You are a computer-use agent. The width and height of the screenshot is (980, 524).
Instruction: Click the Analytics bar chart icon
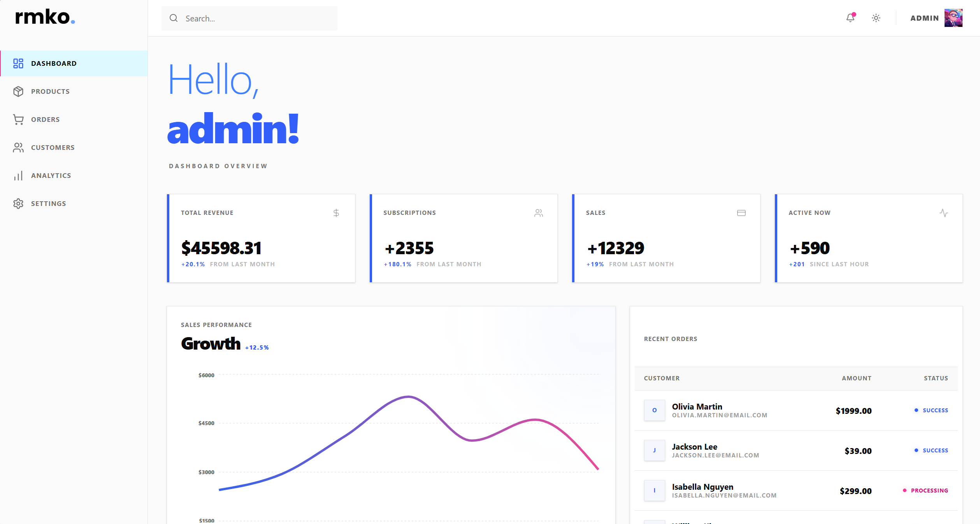tap(18, 175)
